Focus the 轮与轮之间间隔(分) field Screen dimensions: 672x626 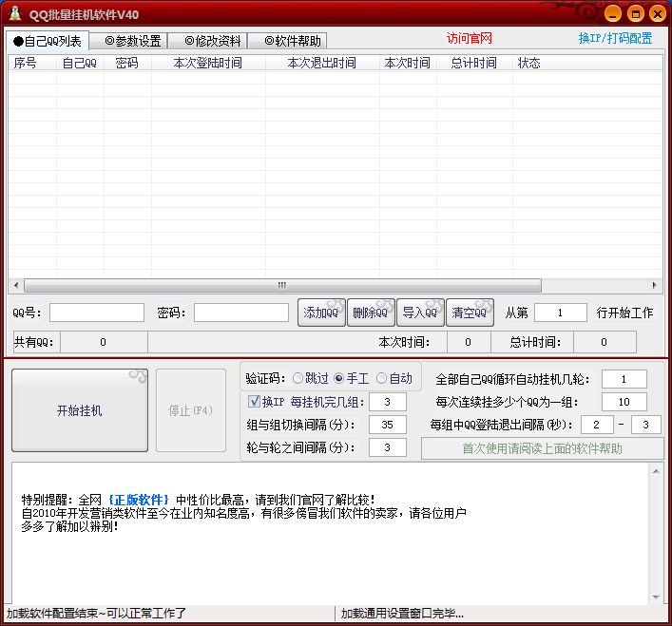pyautogui.click(x=388, y=447)
